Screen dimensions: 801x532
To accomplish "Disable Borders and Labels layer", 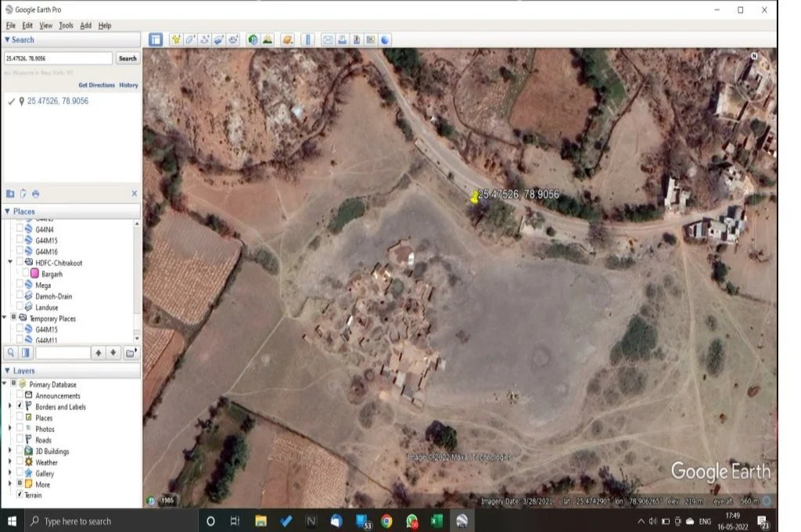I will (19, 406).
